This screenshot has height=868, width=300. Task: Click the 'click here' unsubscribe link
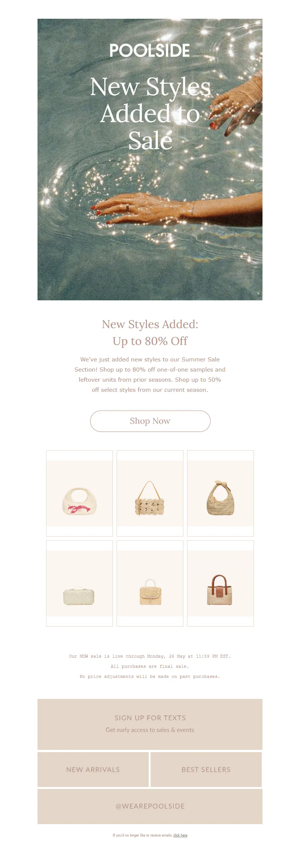[180, 835]
